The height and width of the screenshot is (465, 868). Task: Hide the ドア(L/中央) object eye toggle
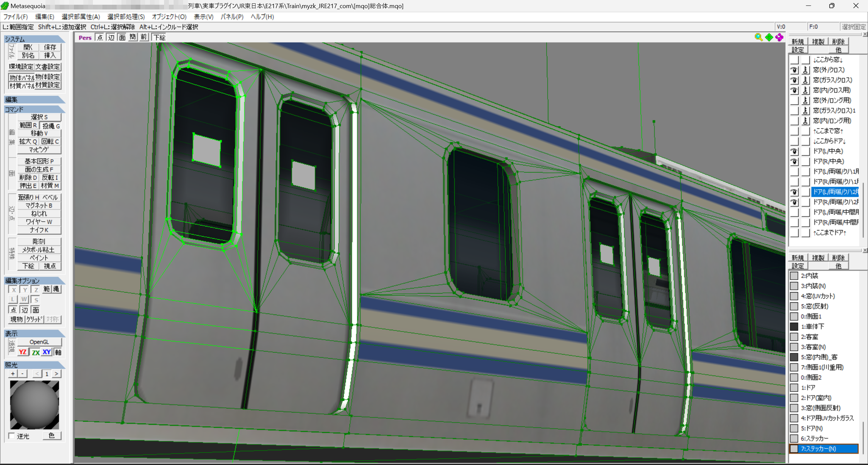click(794, 151)
